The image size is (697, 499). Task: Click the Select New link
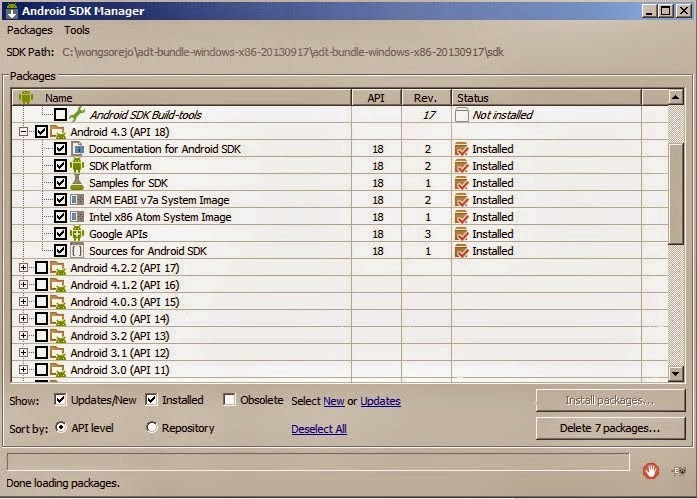point(334,401)
